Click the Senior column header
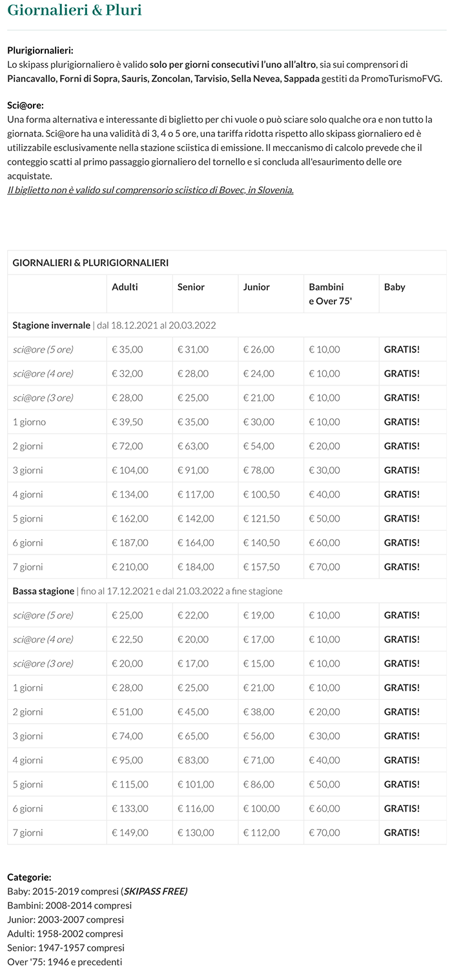This screenshot has height=980, width=452. [190, 287]
